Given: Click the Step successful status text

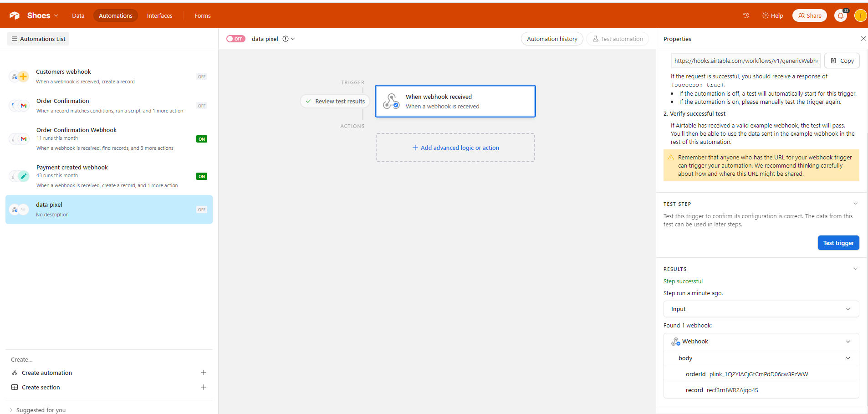Looking at the screenshot, I should pyautogui.click(x=683, y=281).
